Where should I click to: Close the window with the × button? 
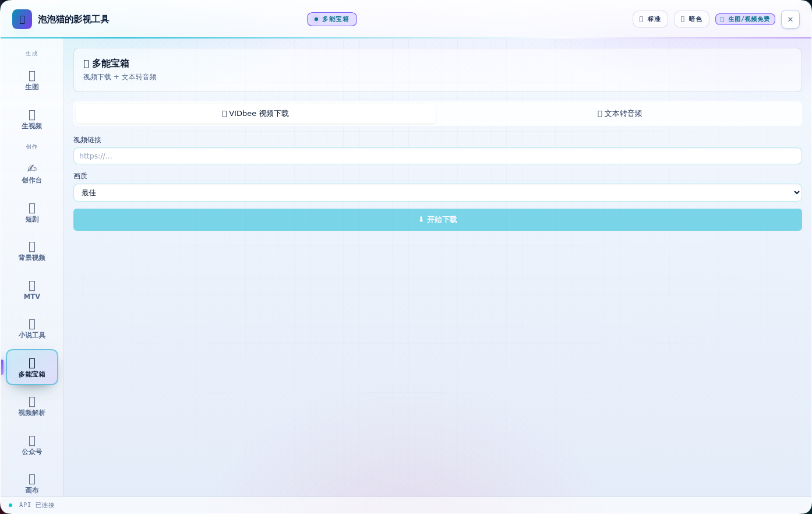(x=790, y=19)
